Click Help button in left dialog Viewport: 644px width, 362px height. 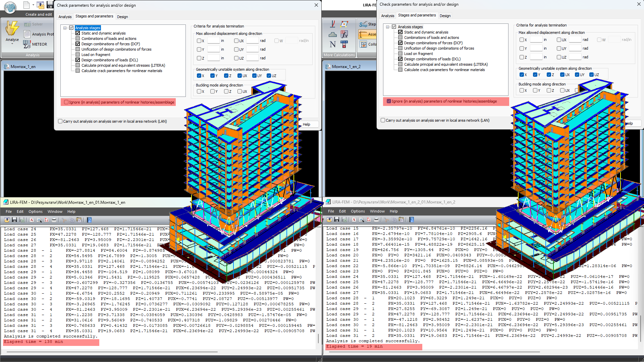306,124
